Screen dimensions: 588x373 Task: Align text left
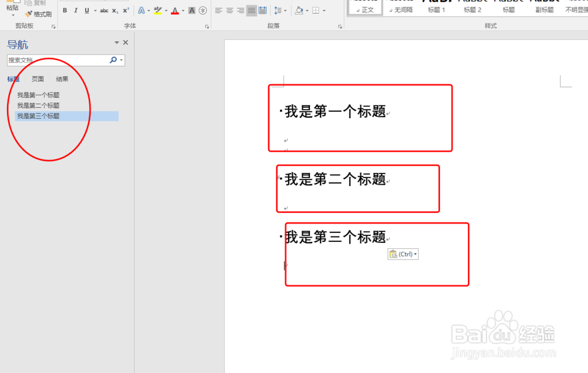219,11
